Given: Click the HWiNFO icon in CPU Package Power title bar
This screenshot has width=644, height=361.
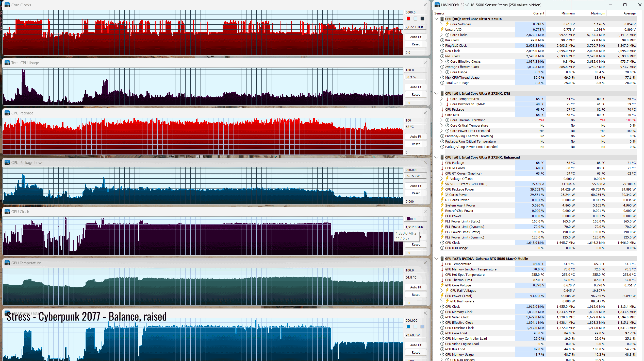Looking at the screenshot, I should [x=7, y=162].
